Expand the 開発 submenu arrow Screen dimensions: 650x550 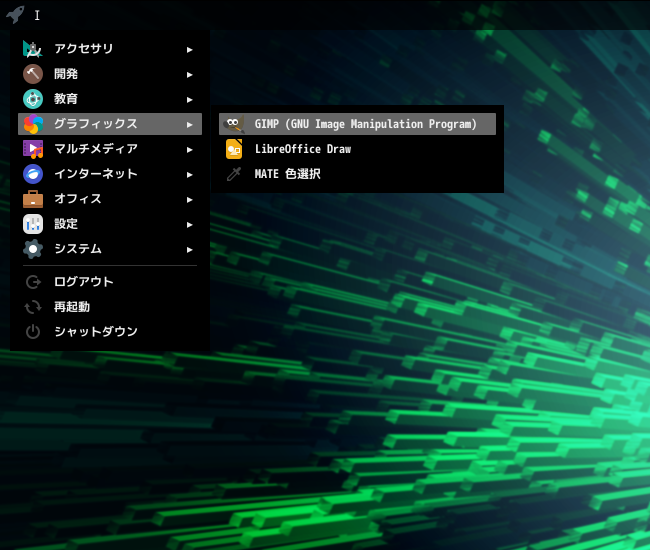point(189,75)
